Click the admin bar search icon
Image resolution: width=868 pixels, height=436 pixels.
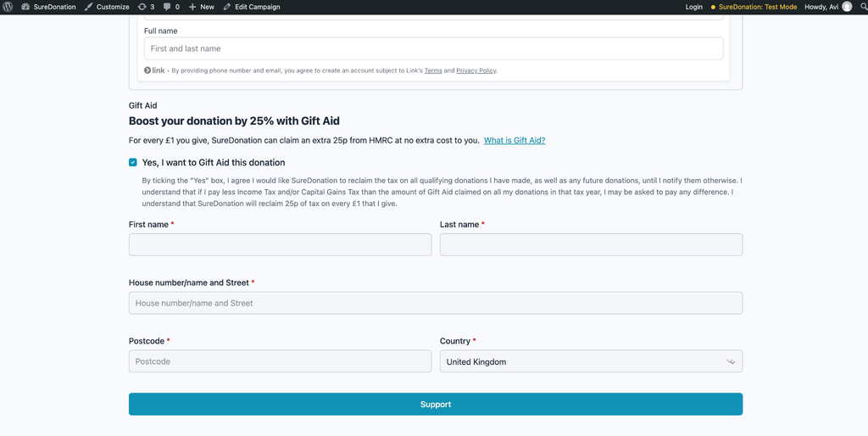[x=862, y=7]
